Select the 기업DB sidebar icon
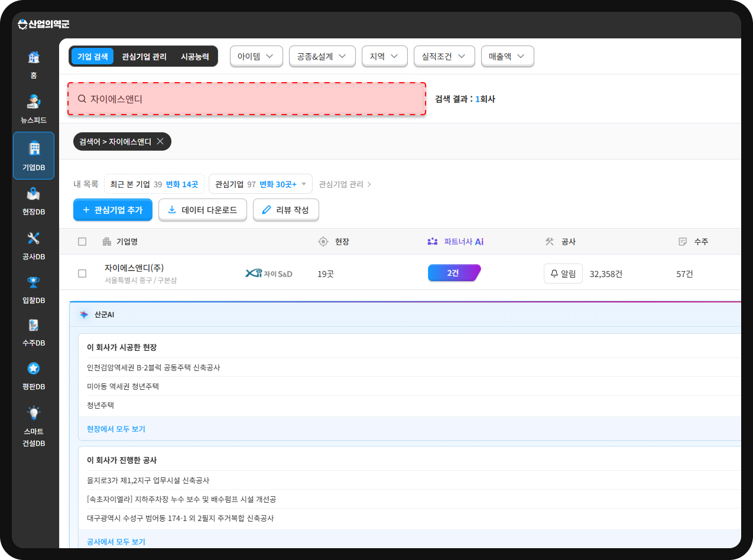 [x=34, y=148]
